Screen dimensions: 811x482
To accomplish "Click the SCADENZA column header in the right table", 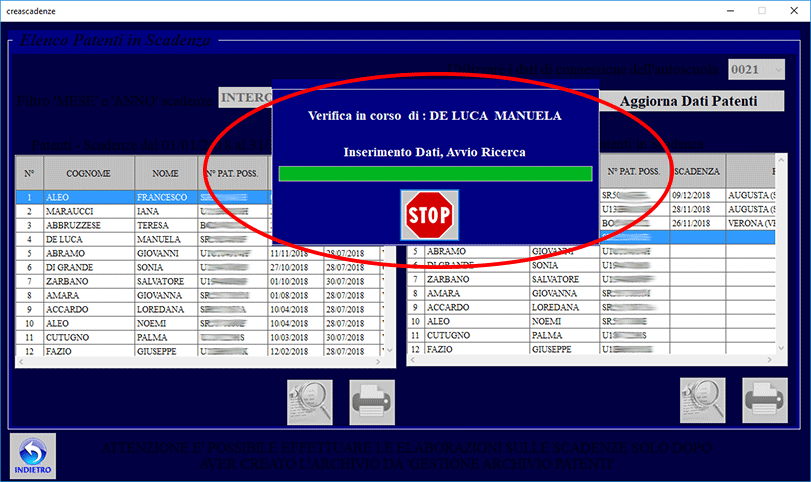I will coord(697,171).
